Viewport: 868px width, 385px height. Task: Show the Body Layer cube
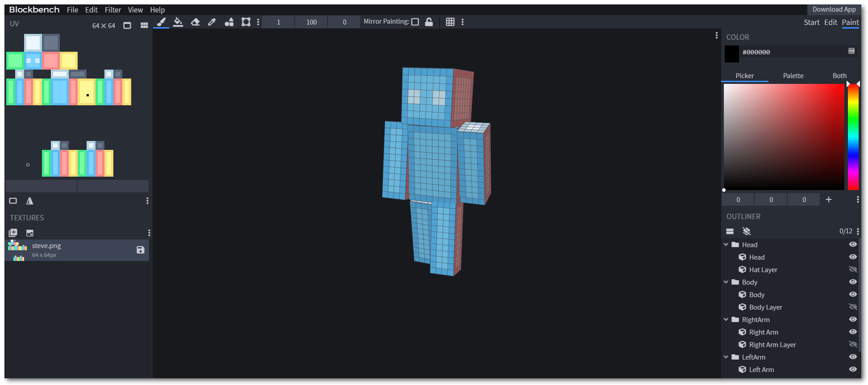pyautogui.click(x=853, y=307)
